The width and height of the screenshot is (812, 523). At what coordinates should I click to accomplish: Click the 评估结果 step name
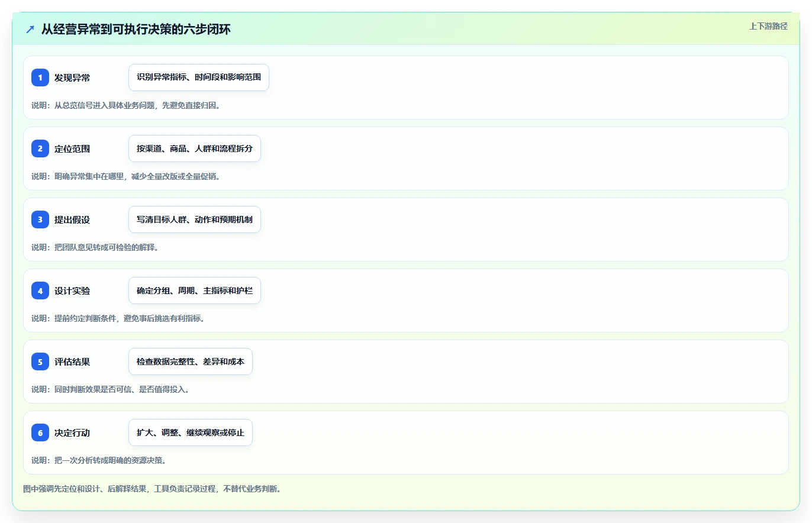pos(72,361)
